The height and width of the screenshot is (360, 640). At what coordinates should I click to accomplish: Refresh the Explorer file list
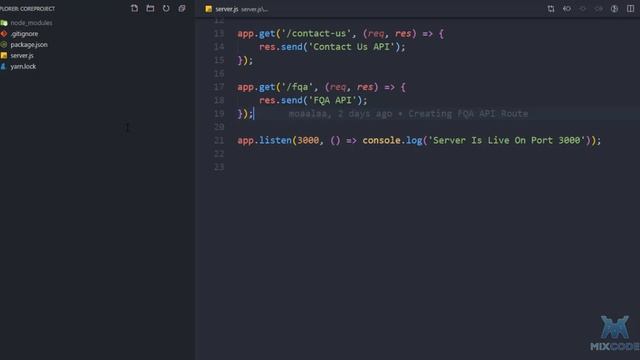(x=166, y=8)
